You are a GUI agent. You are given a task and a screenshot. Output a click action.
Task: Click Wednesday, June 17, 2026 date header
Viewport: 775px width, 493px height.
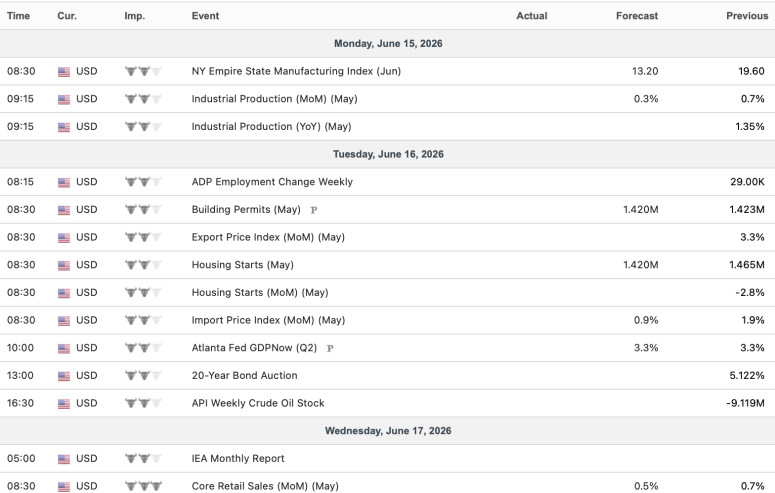pyautogui.click(x=388, y=431)
